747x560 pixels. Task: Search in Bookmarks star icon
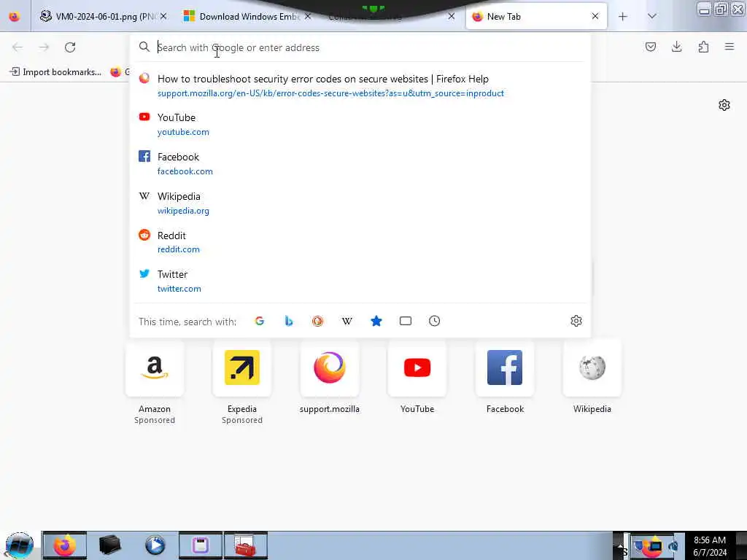pyautogui.click(x=376, y=321)
